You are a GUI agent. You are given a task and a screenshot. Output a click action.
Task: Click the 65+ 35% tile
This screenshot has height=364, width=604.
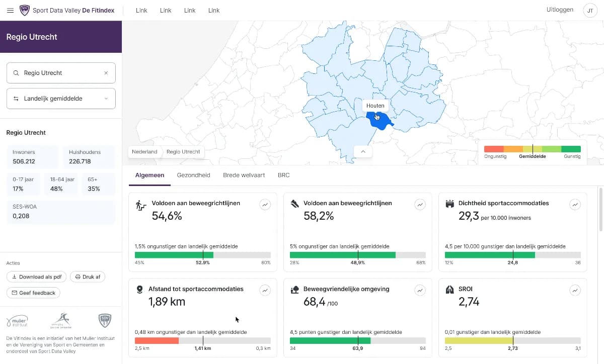(98, 185)
